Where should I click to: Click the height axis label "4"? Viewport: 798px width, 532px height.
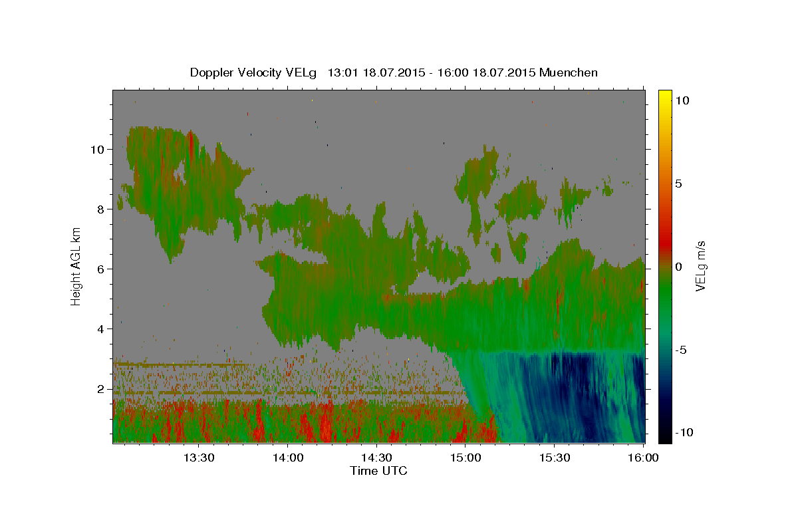[101, 329]
